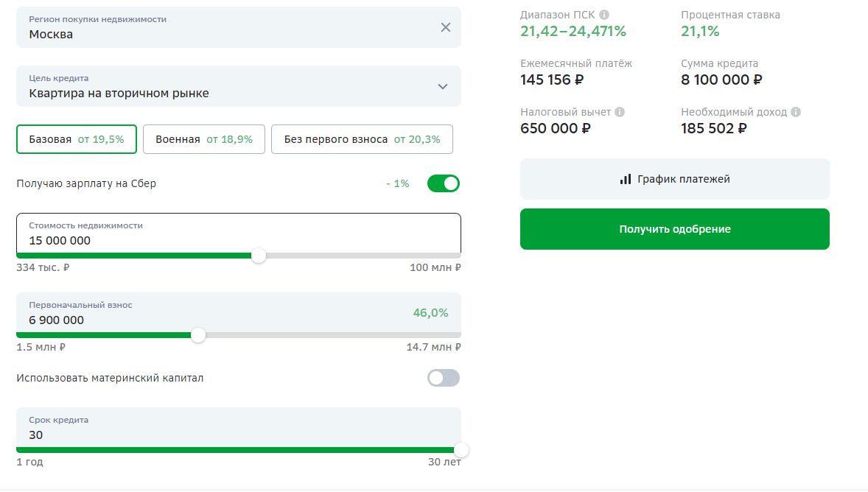Open the График платежей schedule

pyautogui.click(x=674, y=179)
